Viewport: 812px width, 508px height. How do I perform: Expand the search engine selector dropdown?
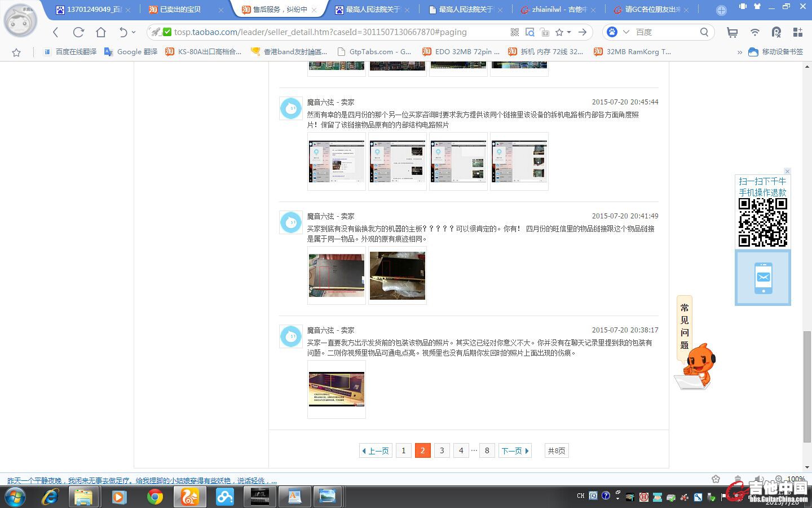click(625, 32)
